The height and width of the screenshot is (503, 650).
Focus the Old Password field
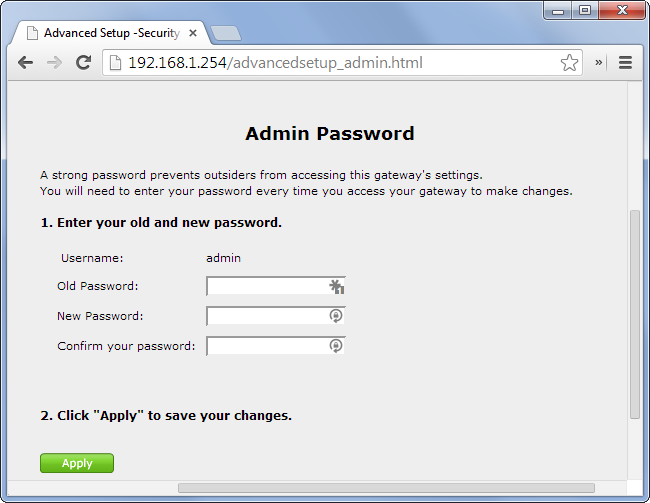(x=266, y=287)
